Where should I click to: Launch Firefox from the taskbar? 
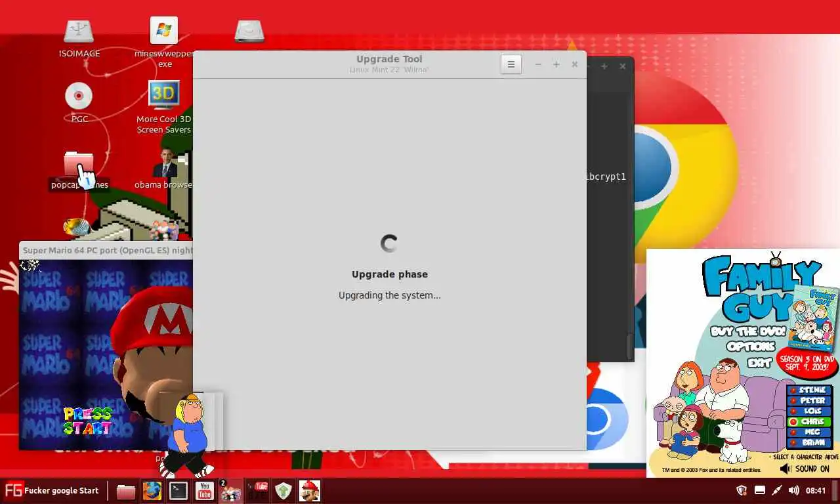click(152, 491)
